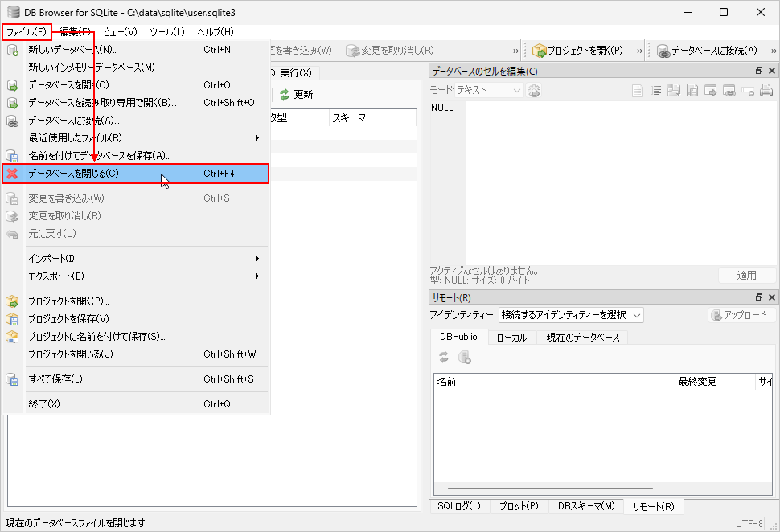The width and height of the screenshot is (780, 532).
Task: Click the project save icon next to プロジェクトを保存(V)
Action: click(x=12, y=319)
